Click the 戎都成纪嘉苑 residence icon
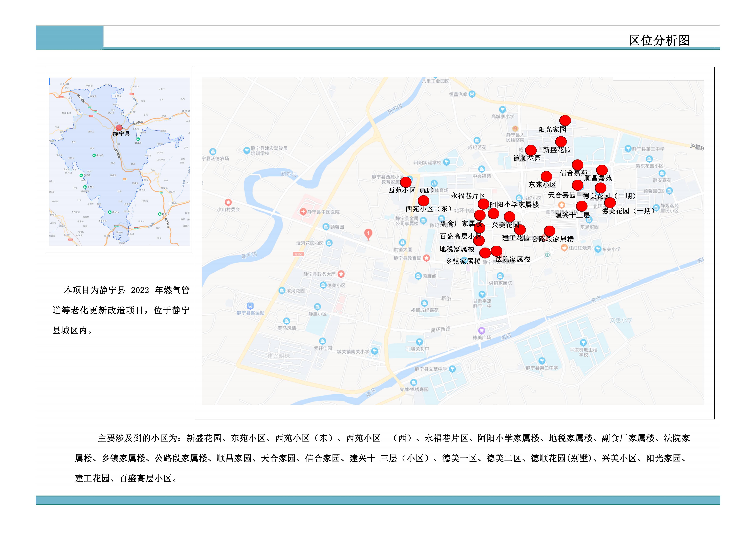756x535 pixels. (x=424, y=303)
